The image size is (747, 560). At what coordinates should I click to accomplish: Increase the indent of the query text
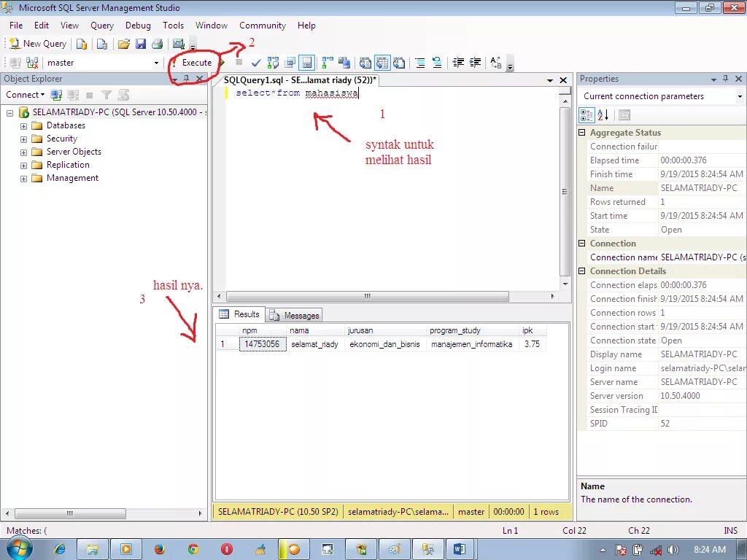[x=475, y=63]
